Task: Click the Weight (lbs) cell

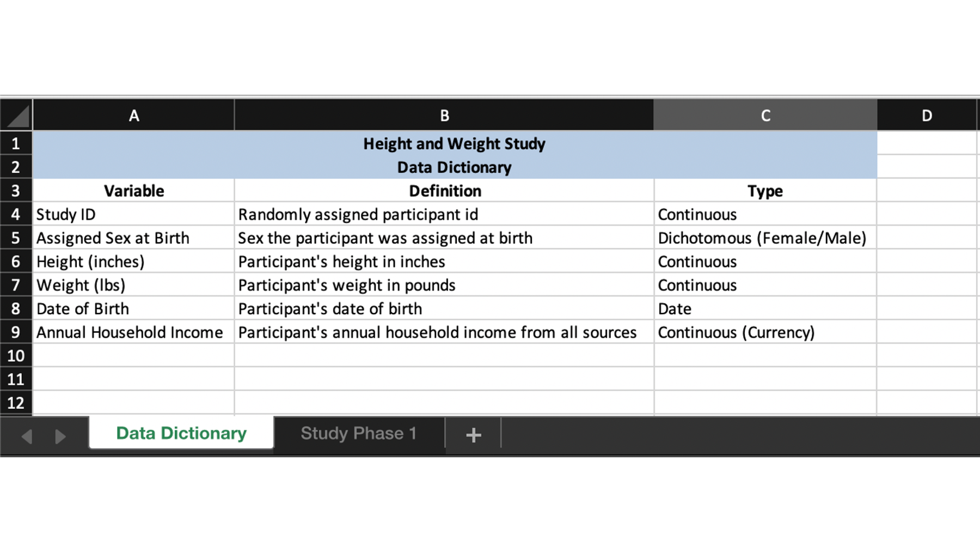Action: (134, 285)
